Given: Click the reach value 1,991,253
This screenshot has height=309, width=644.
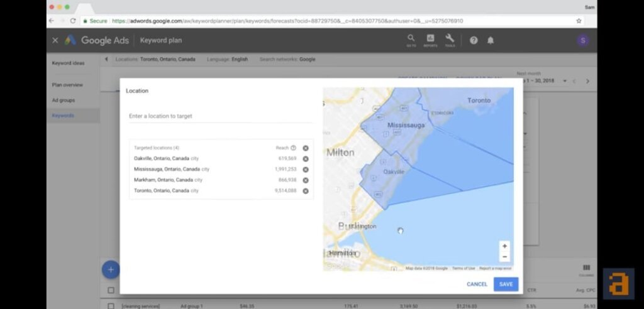Looking at the screenshot, I should (x=286, y=169).
